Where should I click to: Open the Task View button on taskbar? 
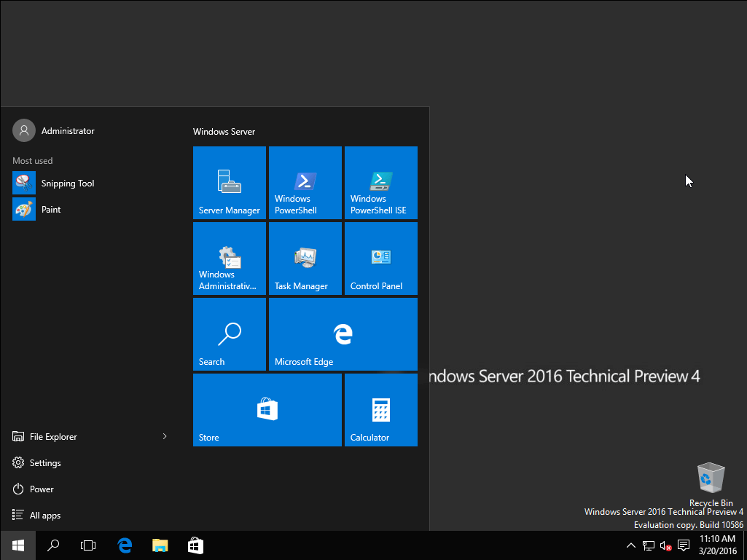point(88,545)
